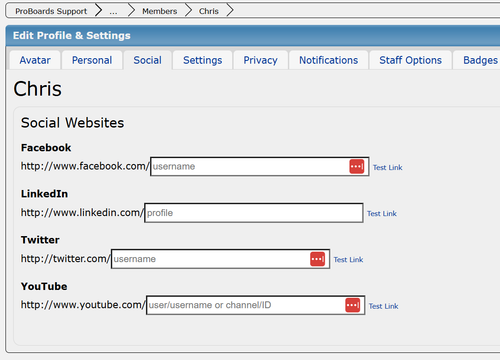Click the bold YouTube label
The width and height of the screenshot is (500, 360).
point(44,286)
